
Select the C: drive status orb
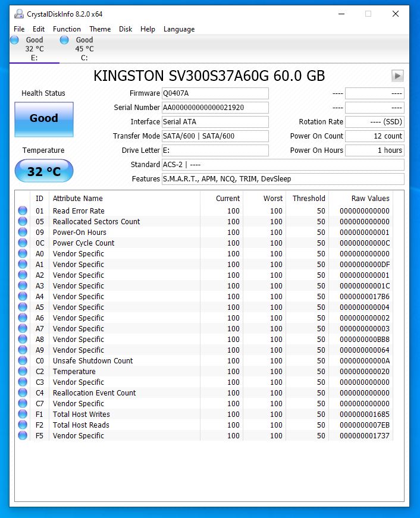[x=64, y=40]
